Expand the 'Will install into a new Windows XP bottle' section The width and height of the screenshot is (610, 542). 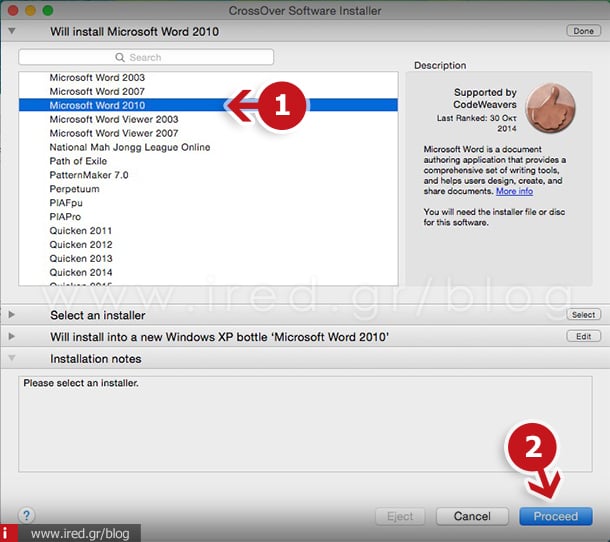(12, 337)
